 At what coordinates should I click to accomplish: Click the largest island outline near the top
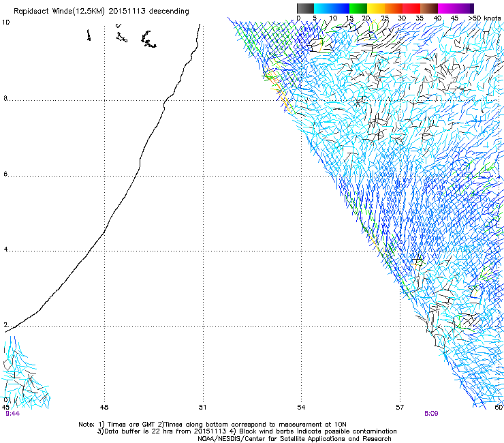pos(148,40)
